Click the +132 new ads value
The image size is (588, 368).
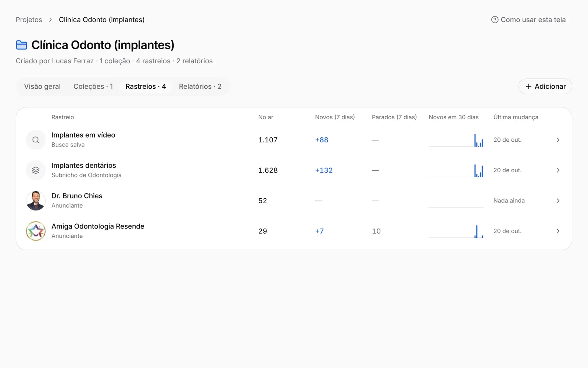324,170
